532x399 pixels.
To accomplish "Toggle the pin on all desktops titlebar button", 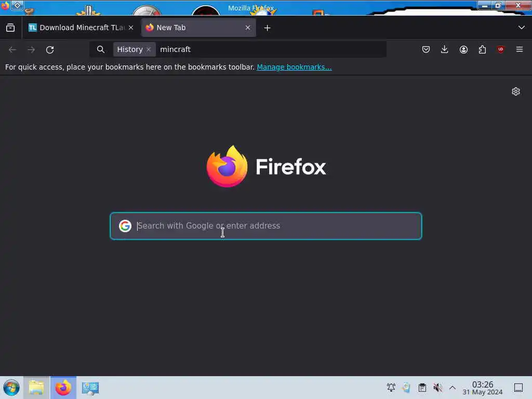I will click(17, 5).
